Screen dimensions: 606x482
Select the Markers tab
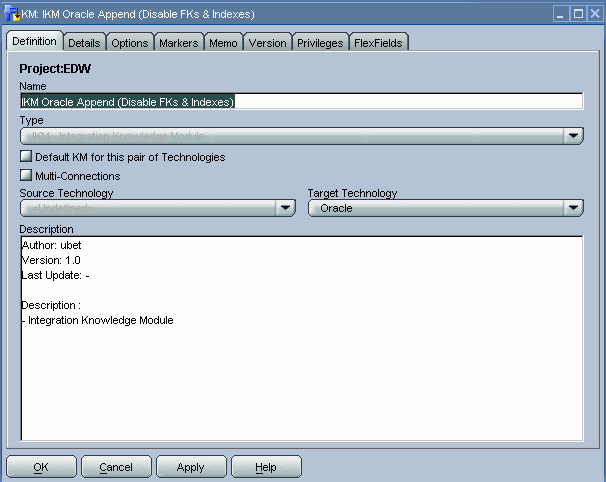pyautogui.click(x=179, y=43)
